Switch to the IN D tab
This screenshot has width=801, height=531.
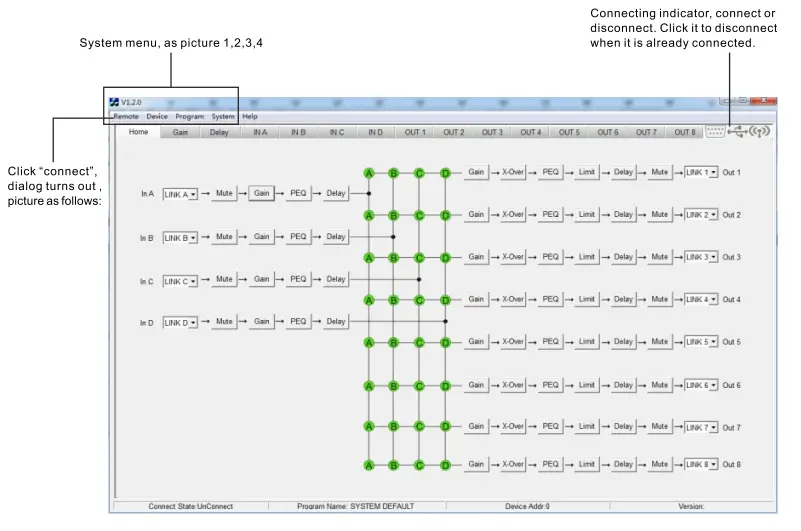point(375,132)
